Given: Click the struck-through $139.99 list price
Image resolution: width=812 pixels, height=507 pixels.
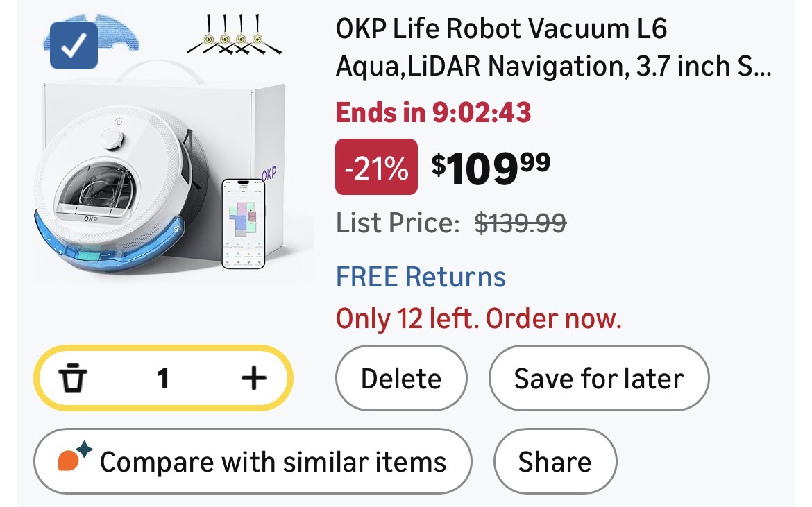Looking at the screenshot, I should point(520,223).
